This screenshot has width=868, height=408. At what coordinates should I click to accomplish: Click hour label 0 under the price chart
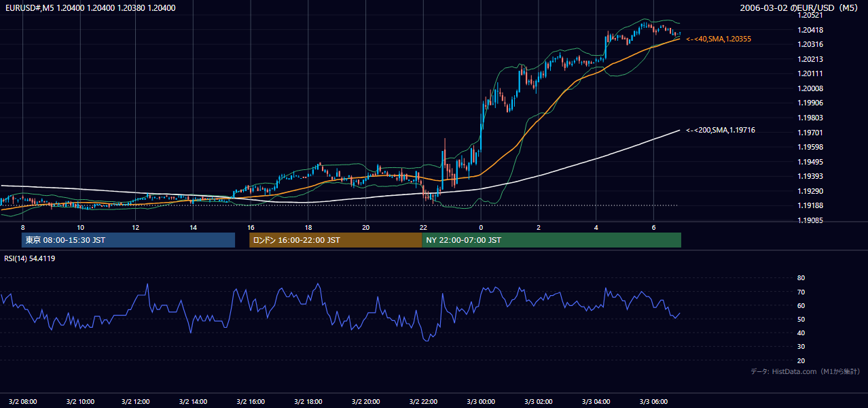click(481, 227)
